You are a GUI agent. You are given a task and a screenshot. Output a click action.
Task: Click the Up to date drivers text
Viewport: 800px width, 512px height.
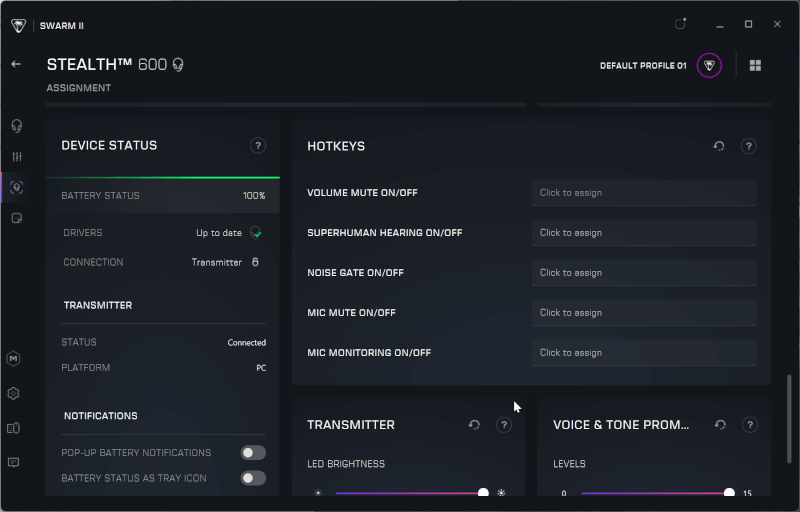[x=219, y=233]
